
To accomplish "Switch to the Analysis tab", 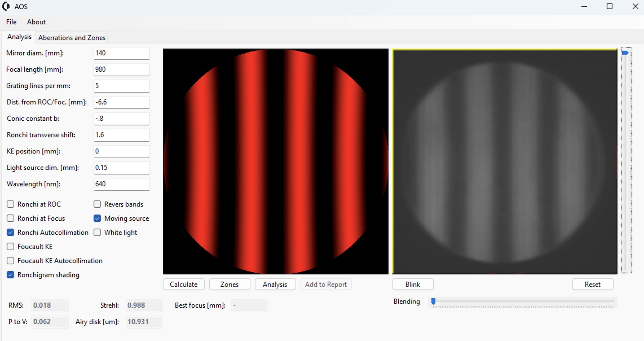I will tap(19, 37).
